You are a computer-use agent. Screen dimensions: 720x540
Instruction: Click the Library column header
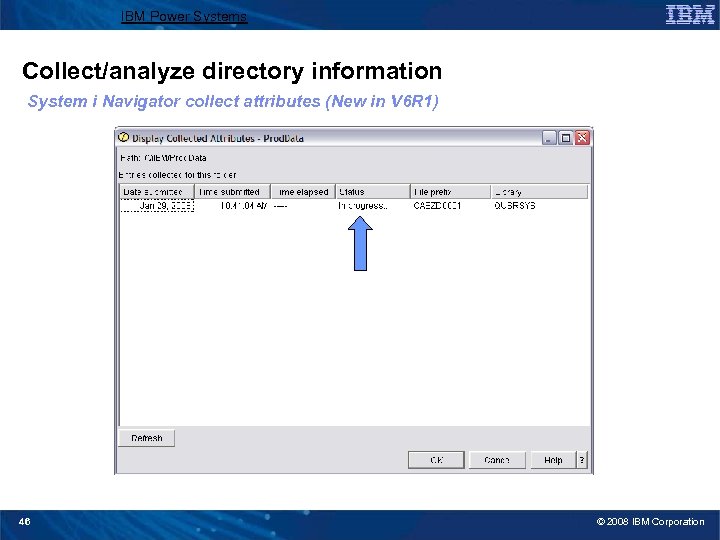[x=540, y=192]
